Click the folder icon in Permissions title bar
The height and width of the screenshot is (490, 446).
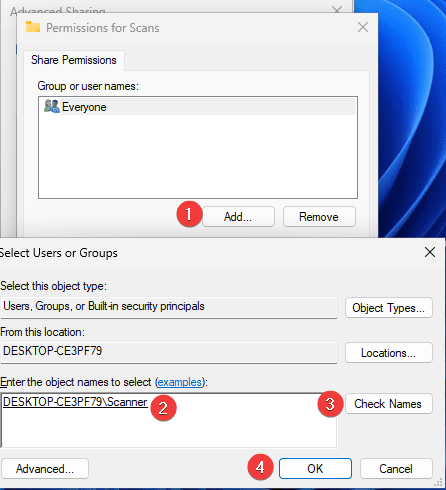point(33,27)
